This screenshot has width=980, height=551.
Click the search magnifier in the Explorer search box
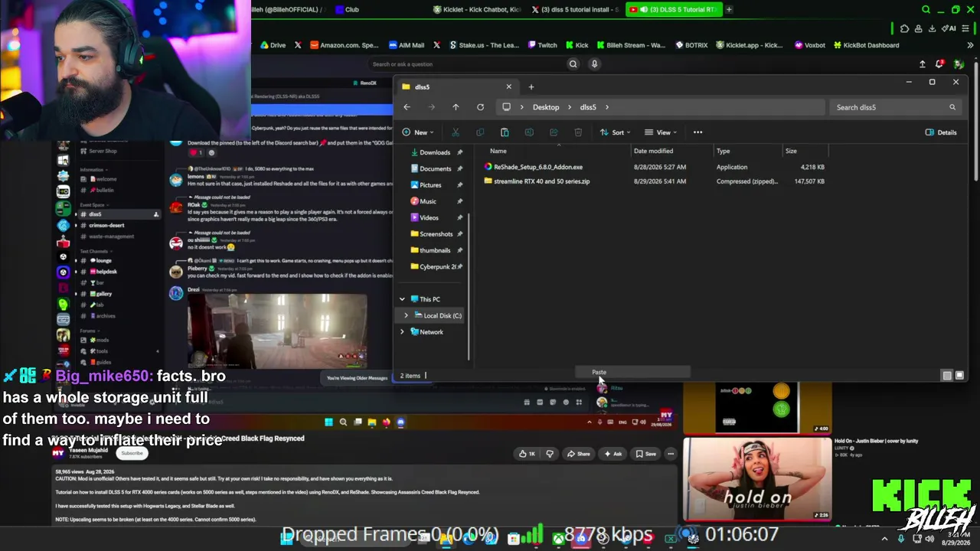click(x=952, y=107)
